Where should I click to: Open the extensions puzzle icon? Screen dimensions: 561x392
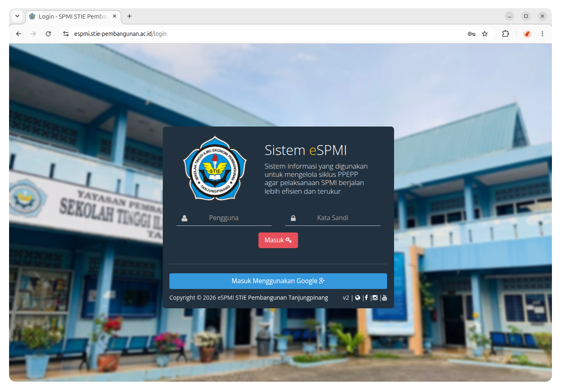(505, 34)
